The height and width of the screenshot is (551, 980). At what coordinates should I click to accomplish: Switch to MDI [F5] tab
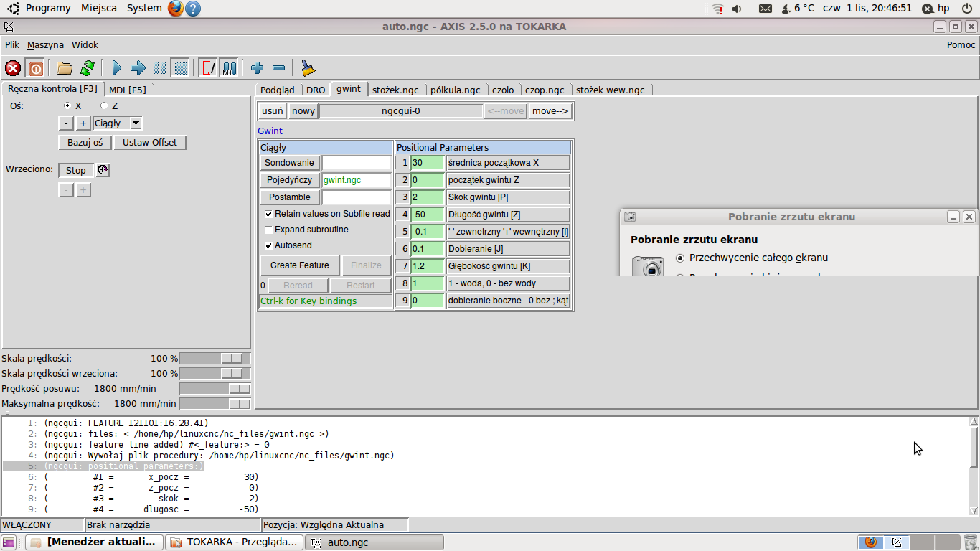(128, 90)
